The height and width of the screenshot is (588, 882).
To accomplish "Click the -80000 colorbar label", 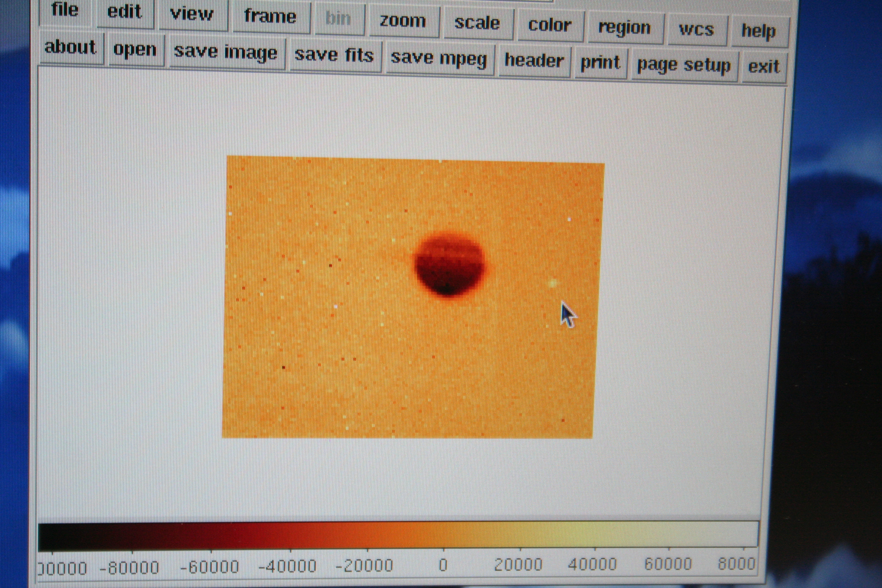I will click(x=130, y=568).
